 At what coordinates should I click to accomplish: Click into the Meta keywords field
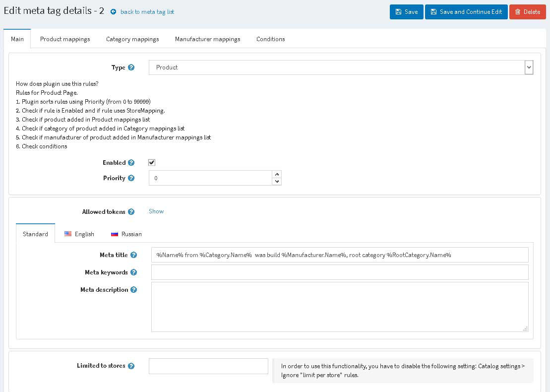[340, 272]
